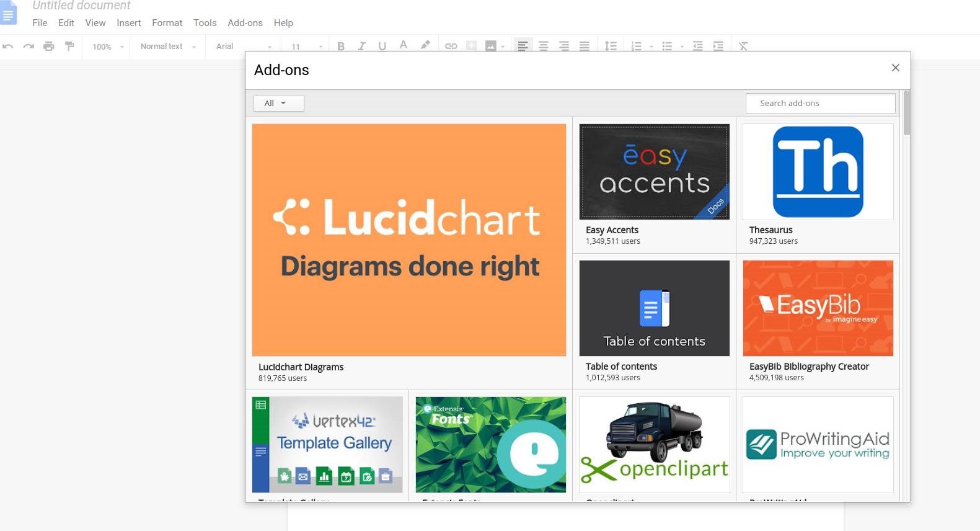This screenshot has height=531, width=980.
Task: Open the Extensis Fonts add-on thumbnail
Action: pyautogui.click(x=491, y=445)
